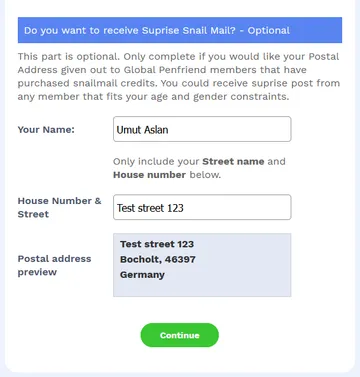
Task: Click 'Bocholt, 46397' line in preview
Action: pos(158,259)
